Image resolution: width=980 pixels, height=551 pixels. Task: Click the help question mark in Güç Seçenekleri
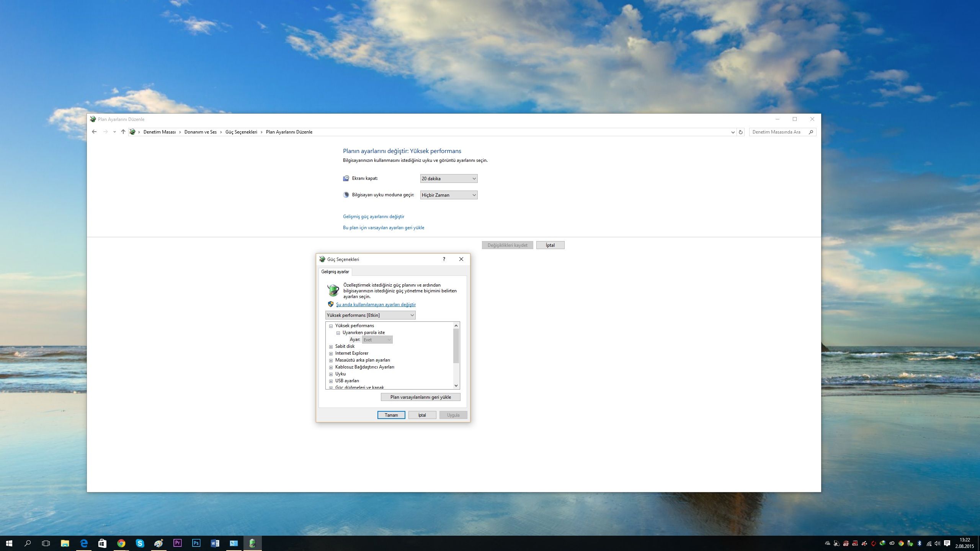[444, 259]
